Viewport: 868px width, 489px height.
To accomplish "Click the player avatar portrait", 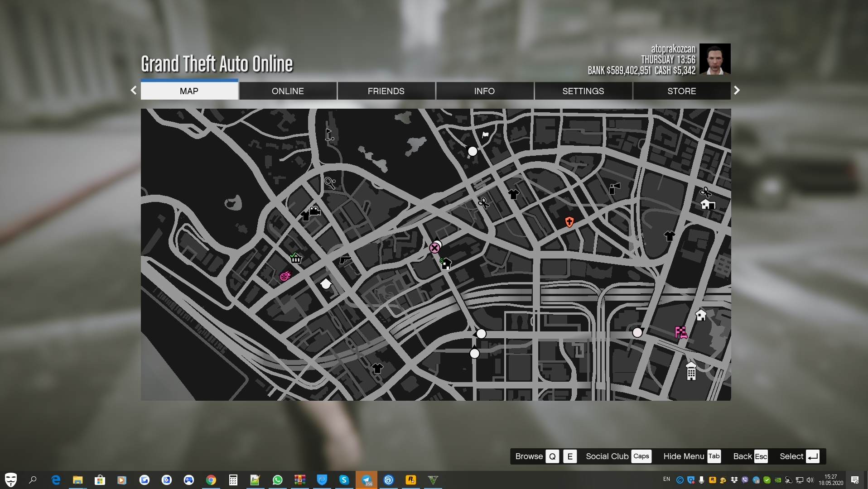I will click(x=715, y=59).
